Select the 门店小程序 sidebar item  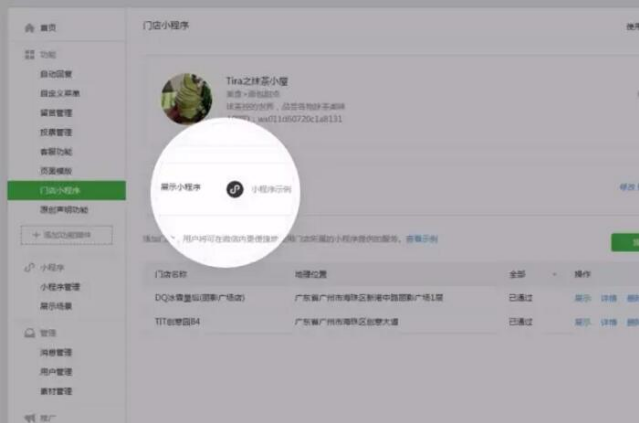62,190
